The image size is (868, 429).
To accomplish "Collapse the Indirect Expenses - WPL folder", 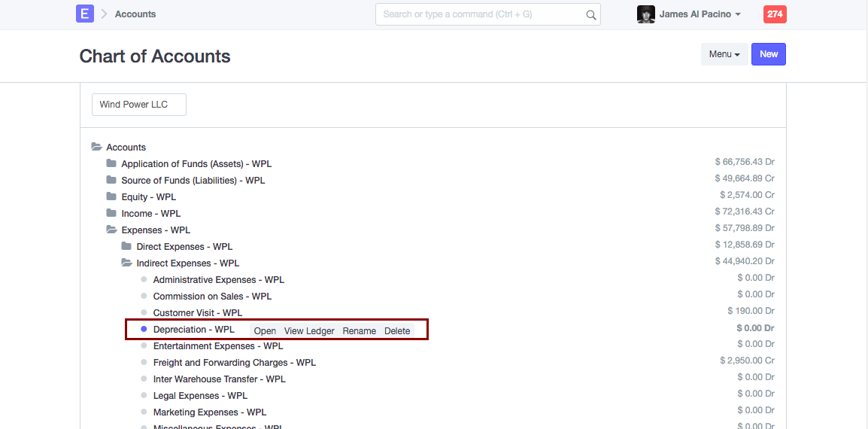I will (187, 263).
